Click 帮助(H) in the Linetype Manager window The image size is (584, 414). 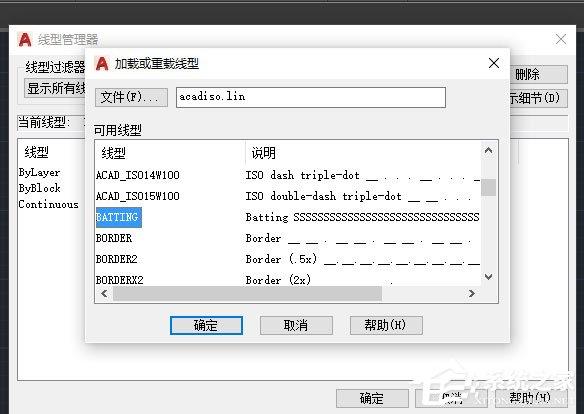pos(531,398)
